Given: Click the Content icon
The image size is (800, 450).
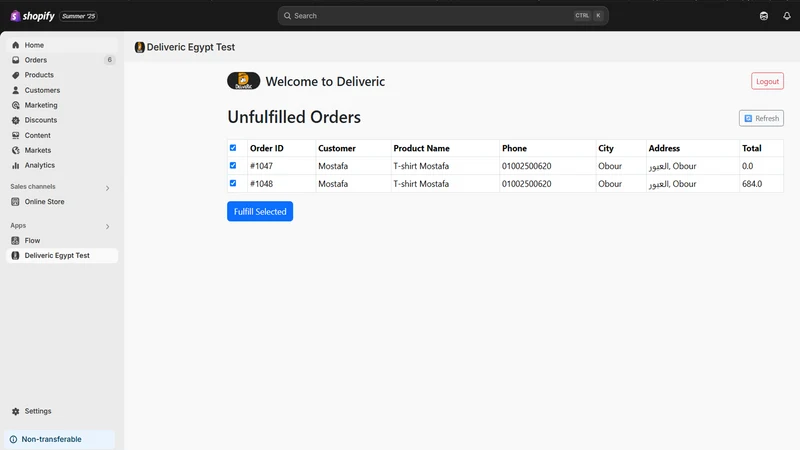Looking at the screenshot, I should point(15,135).
